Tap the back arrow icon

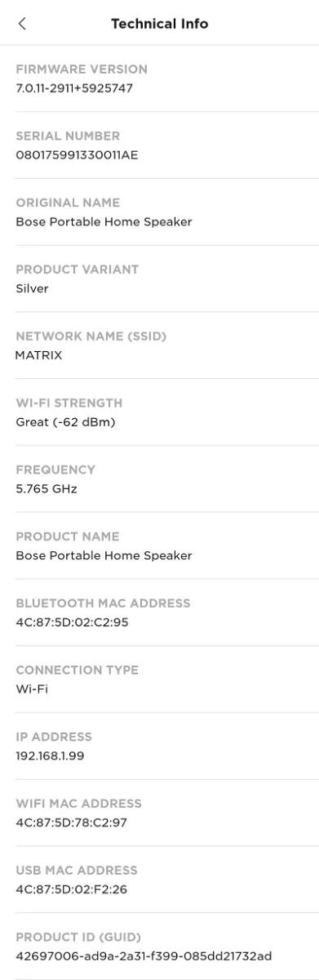point(21,24)
